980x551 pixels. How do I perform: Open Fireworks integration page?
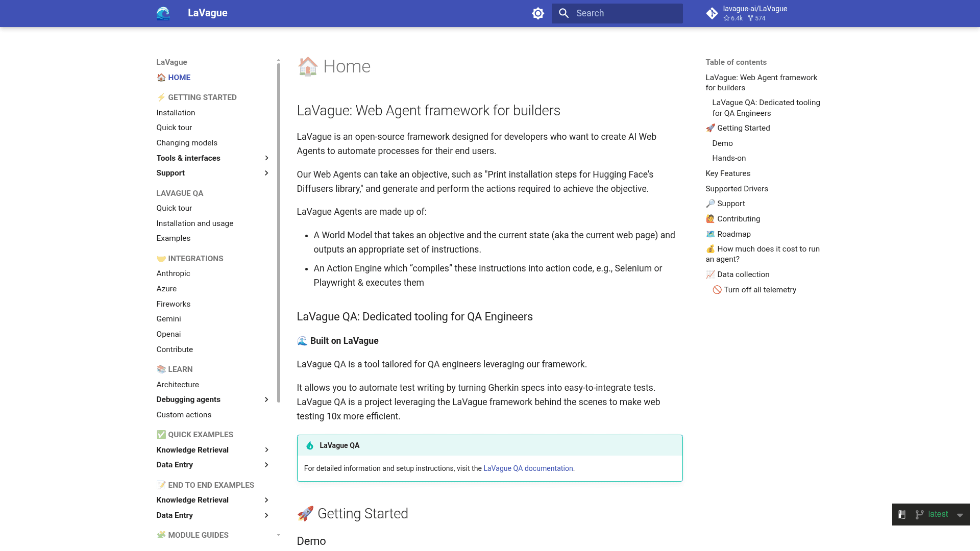tap(173, 304)
